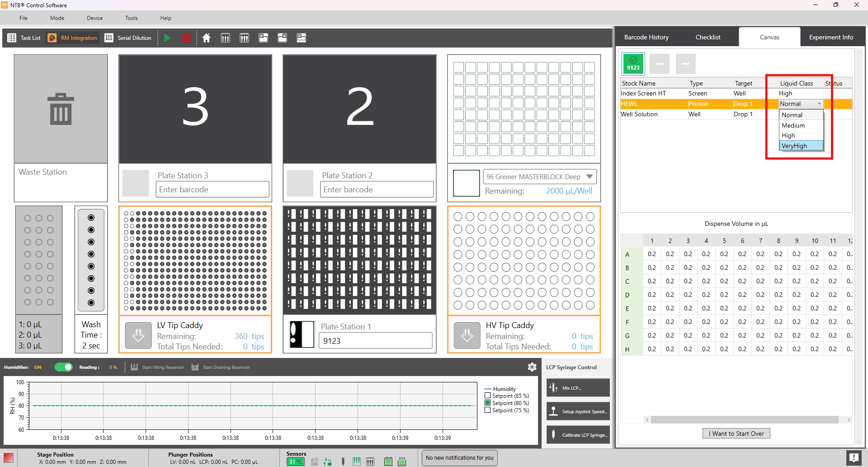Click the Plate Station 3 barcode field
This screenshot has width=868, height=467.
pos(212,189)
